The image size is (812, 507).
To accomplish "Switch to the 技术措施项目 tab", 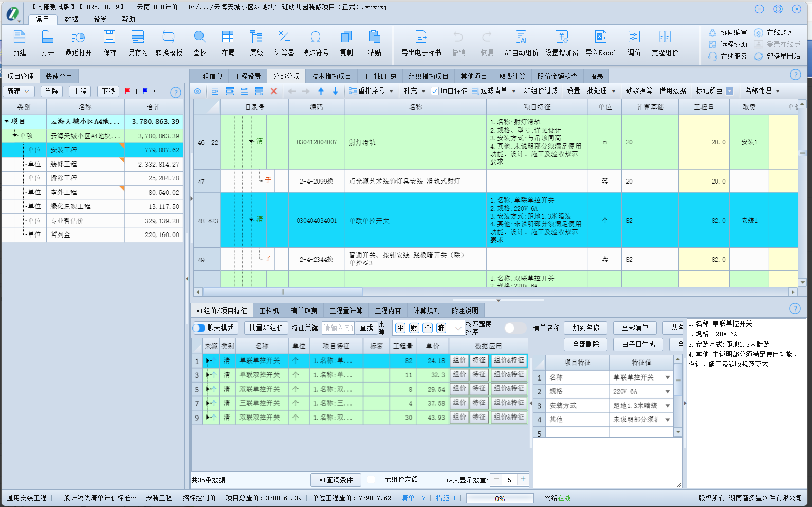I will (331, 76).
